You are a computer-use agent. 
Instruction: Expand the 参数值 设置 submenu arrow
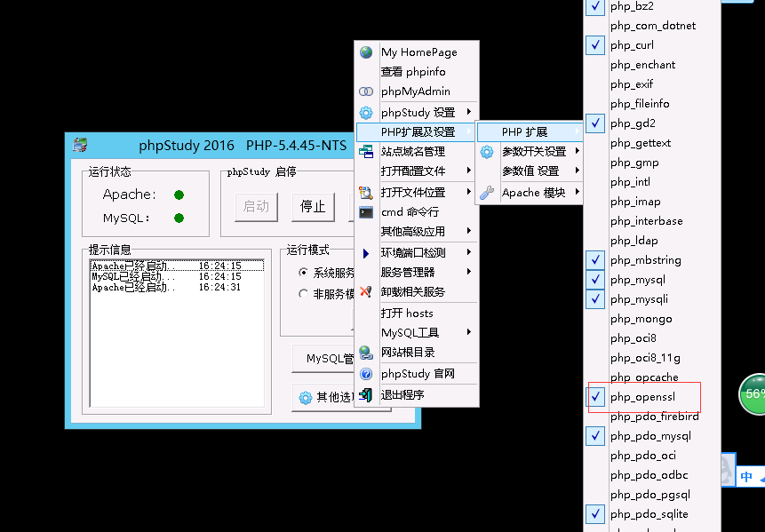point(578,171)
